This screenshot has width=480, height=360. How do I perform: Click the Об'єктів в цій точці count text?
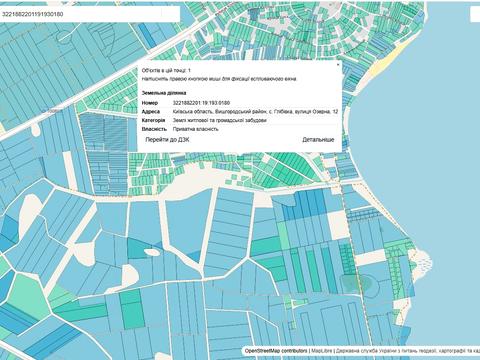point(166,71)
